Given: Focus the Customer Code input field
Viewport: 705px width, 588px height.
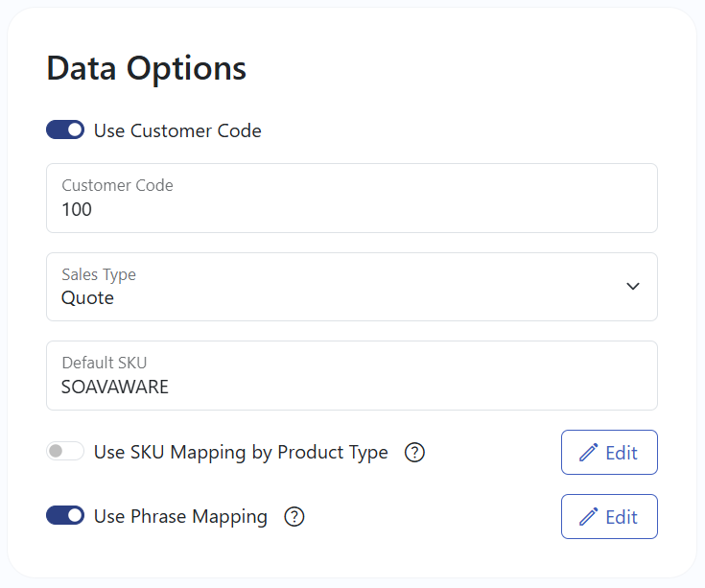Looking at the screenshot, I should tap(352, 199).
